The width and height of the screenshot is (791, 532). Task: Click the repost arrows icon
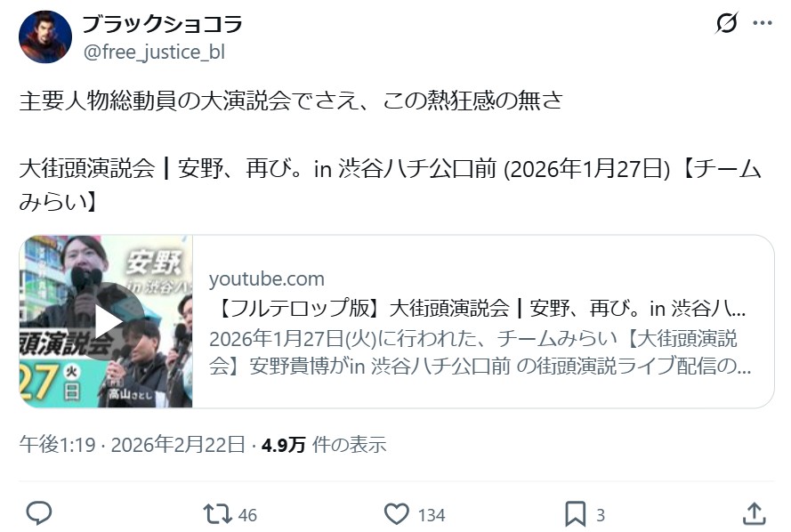[217, 514]
